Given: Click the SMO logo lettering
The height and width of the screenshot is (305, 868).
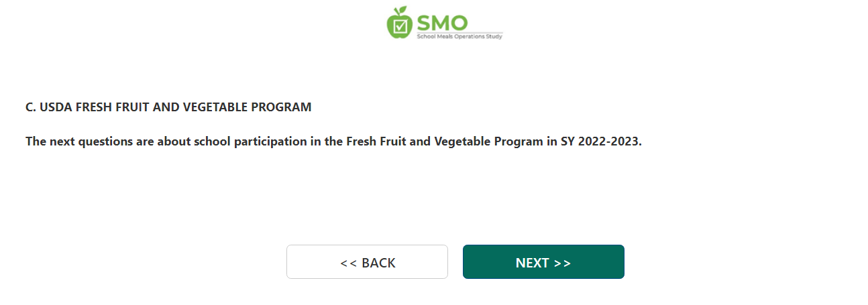Looking at the screenshot, I should coord(442,22).
